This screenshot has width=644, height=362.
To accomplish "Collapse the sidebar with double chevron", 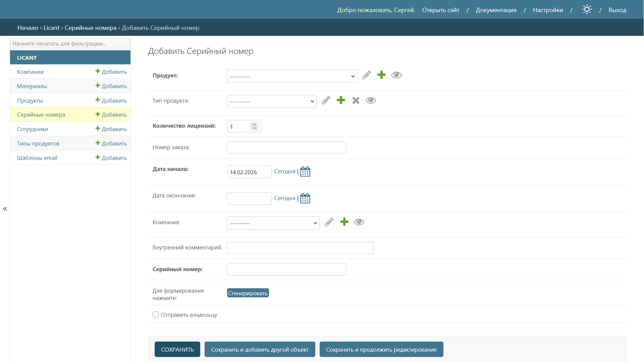I will [5, 209].
